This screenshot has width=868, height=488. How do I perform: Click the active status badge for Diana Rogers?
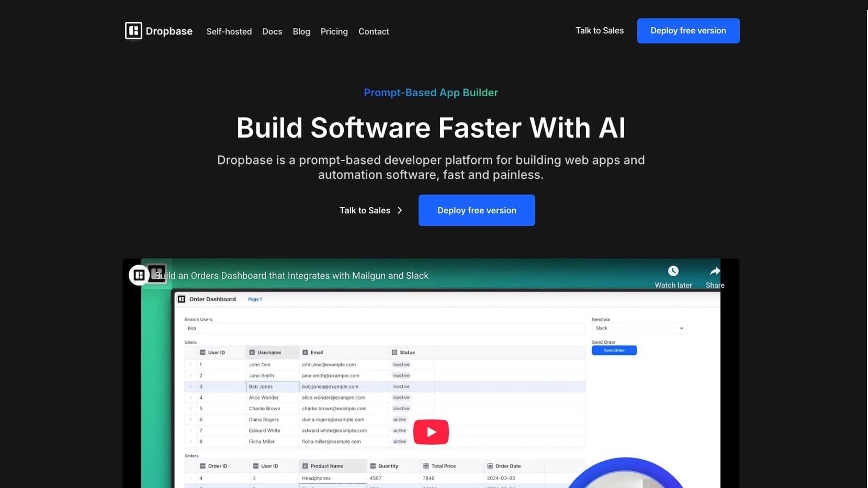[399, 419]
